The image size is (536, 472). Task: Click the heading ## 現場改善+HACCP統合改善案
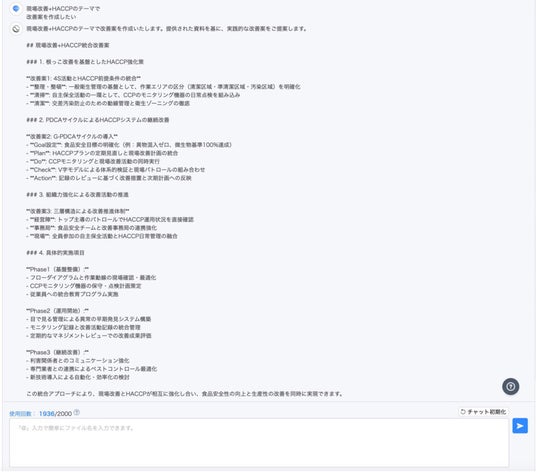68,45
